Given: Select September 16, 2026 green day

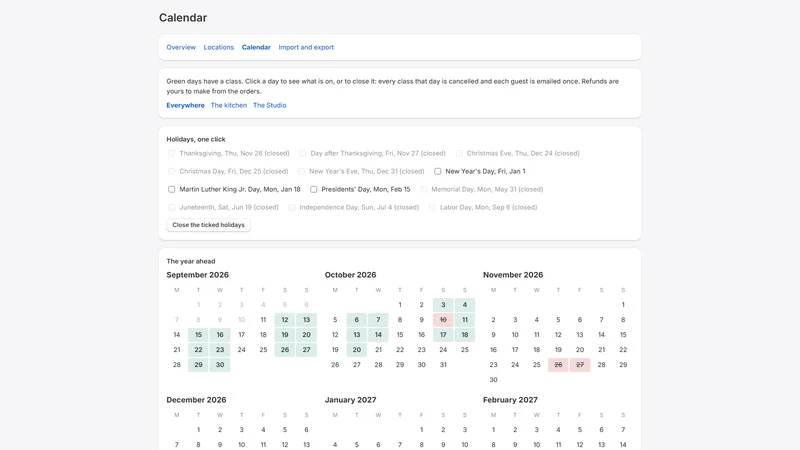Looking at the screenshot, I should (x=220, y=335).
